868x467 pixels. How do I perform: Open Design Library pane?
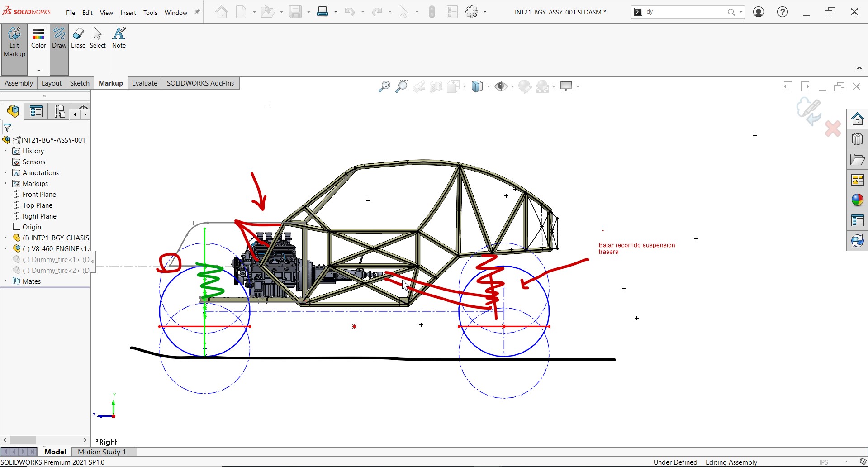tap(857, 139)
